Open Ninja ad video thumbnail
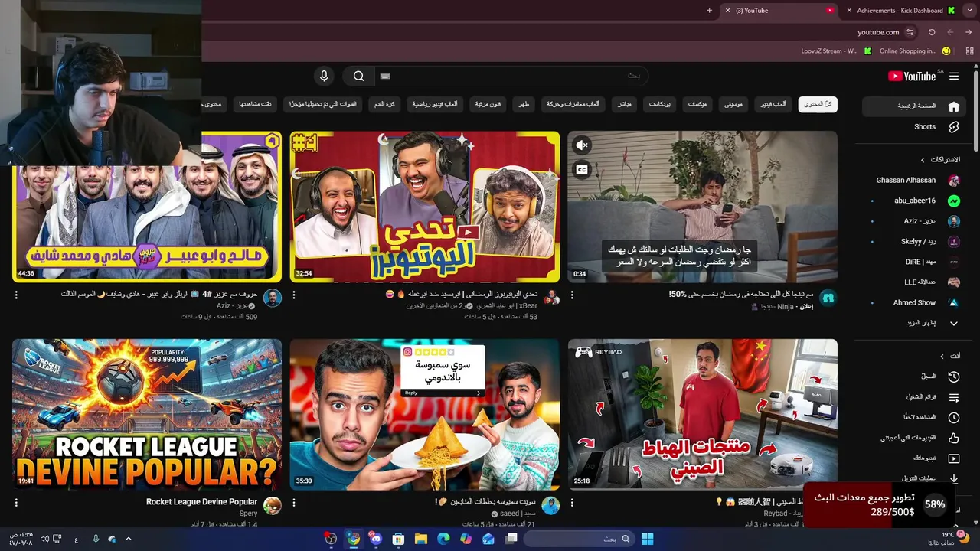This screenshot has height=551, width=980. (x=702, y=207)
